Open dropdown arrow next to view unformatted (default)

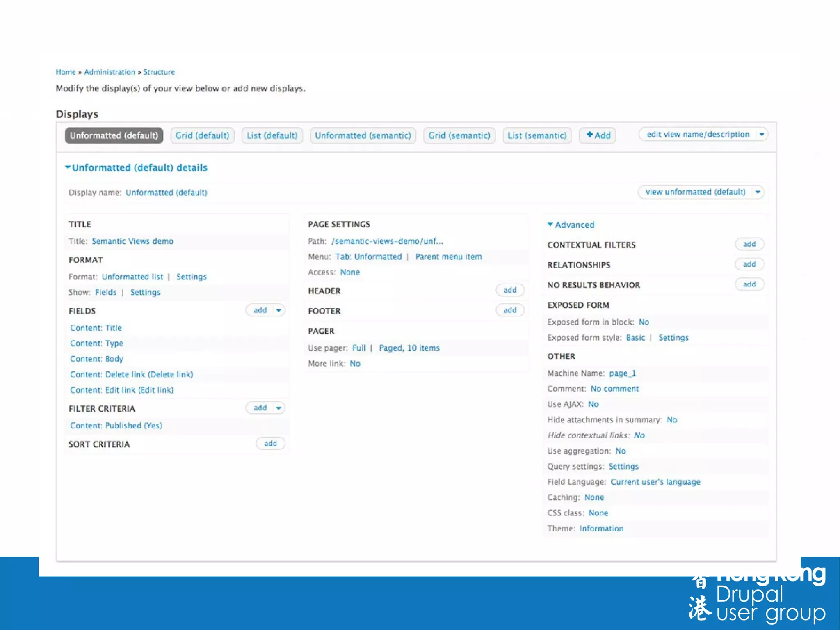coord(758,192)
